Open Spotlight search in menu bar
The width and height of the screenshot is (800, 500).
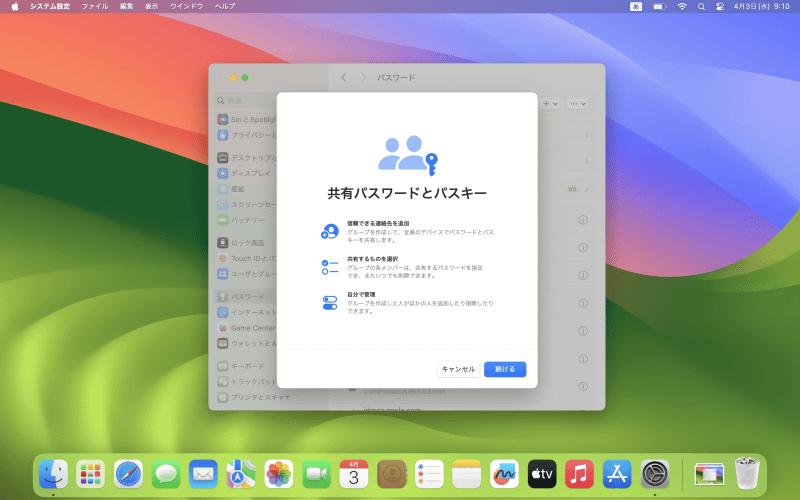click(x=702, y=6)
